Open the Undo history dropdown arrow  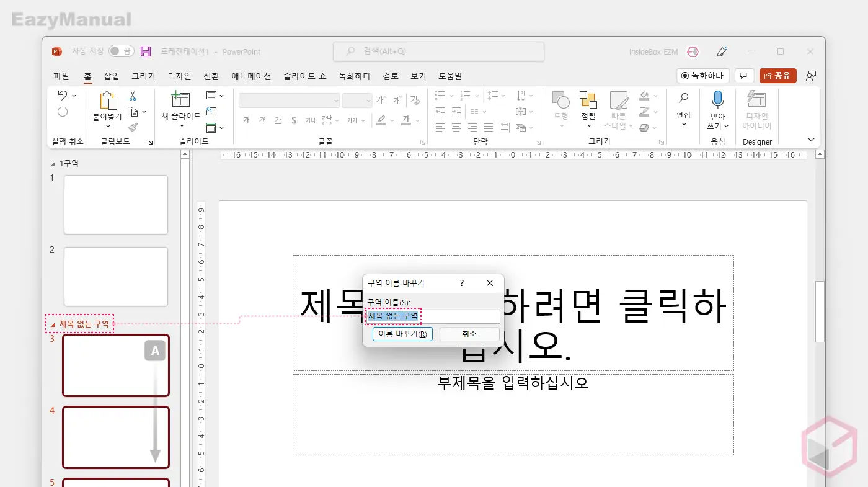tap(74, 96)
